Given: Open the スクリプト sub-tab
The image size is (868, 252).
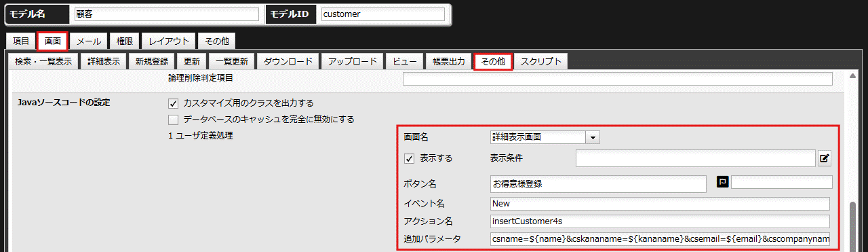Looking at the screenshot, I should 540,61.
